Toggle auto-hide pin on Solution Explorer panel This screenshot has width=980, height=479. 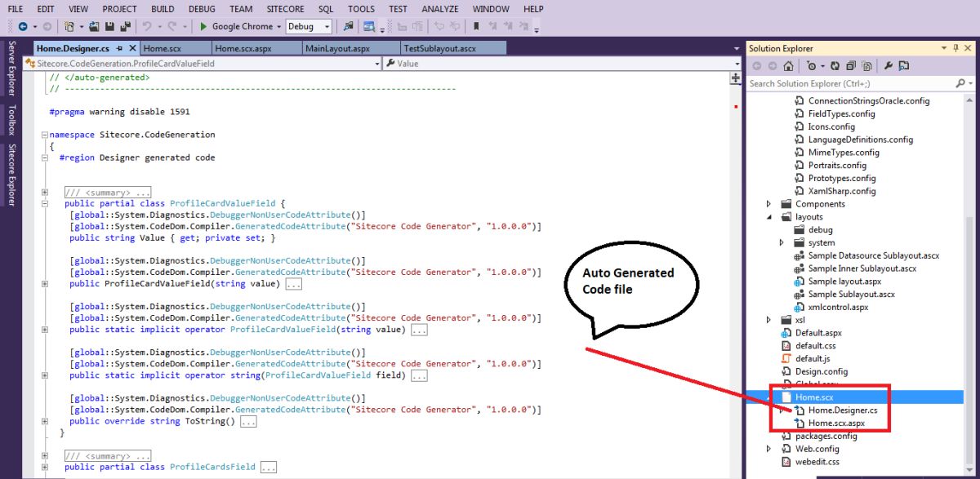pyautogui.click(x=955, y=48)
